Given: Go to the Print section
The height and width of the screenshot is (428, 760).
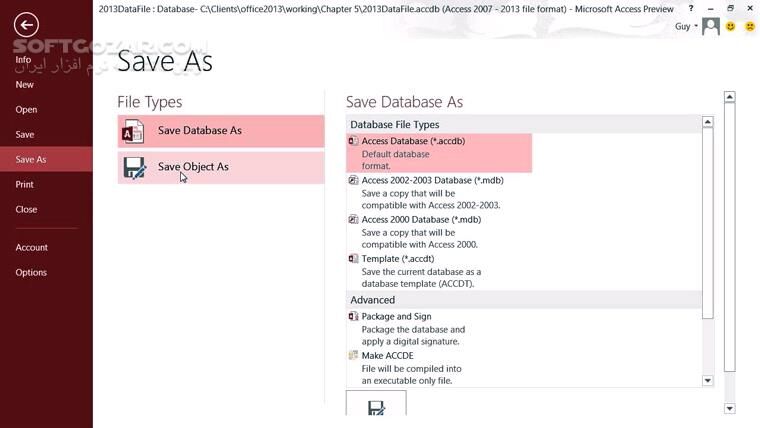Looking at the screenshot, I should tap(25, 185).
